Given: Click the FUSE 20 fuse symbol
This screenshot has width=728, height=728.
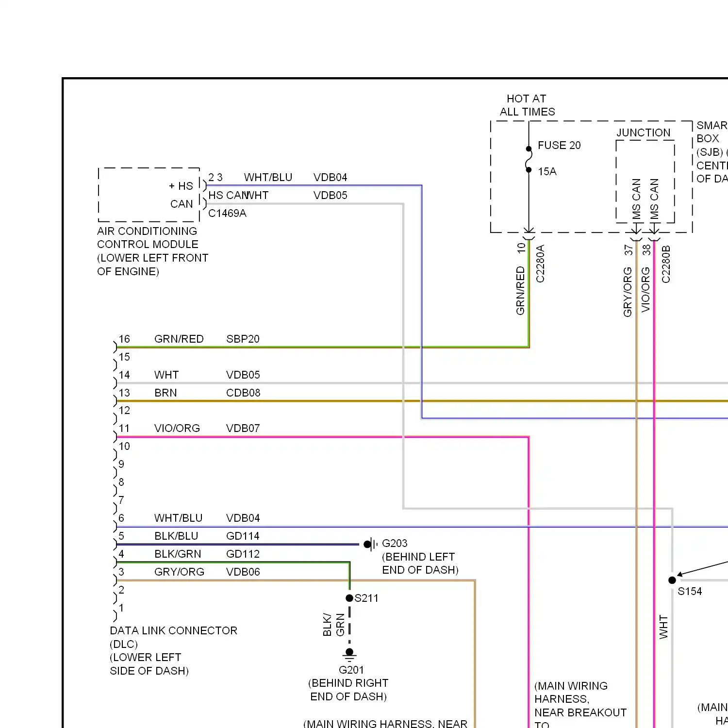Looking at the screenshot, I should click(x=529, y=160).
